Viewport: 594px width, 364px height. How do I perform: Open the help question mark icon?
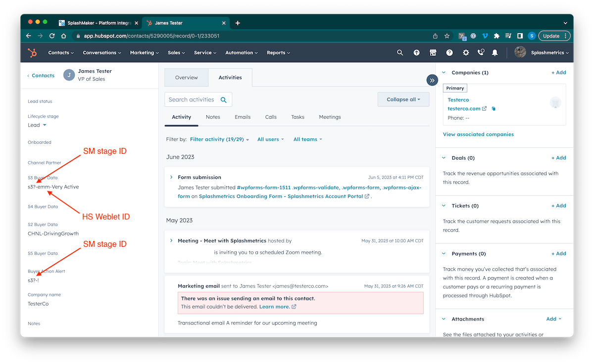tap(449, 52)
